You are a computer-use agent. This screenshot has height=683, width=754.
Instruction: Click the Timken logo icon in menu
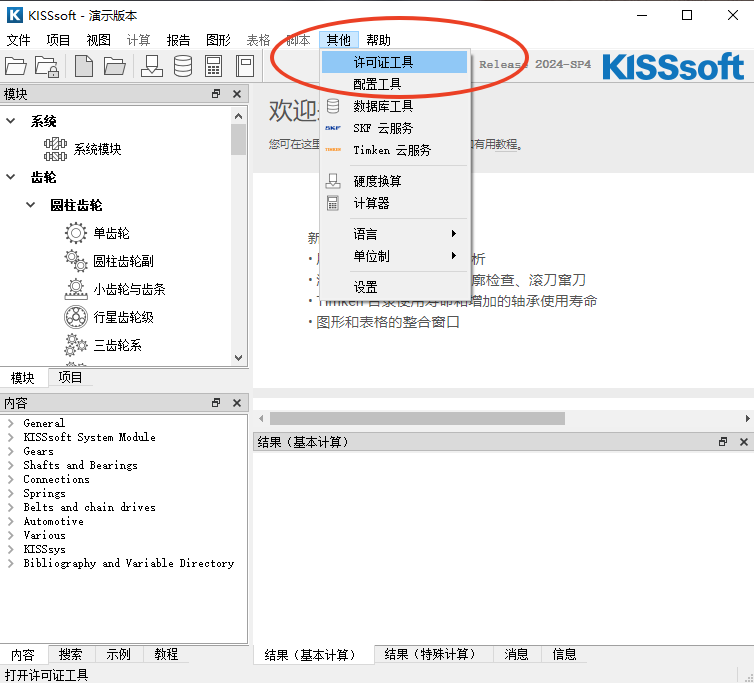(333, 150)
